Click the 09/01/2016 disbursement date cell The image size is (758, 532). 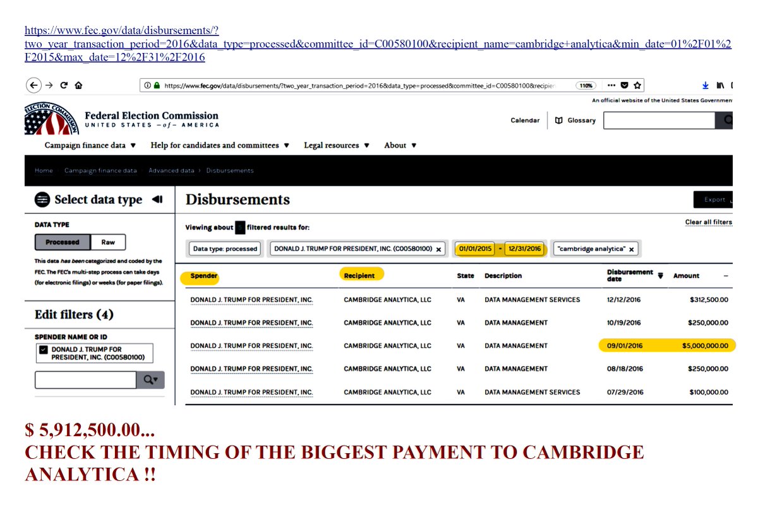point(625,346)
